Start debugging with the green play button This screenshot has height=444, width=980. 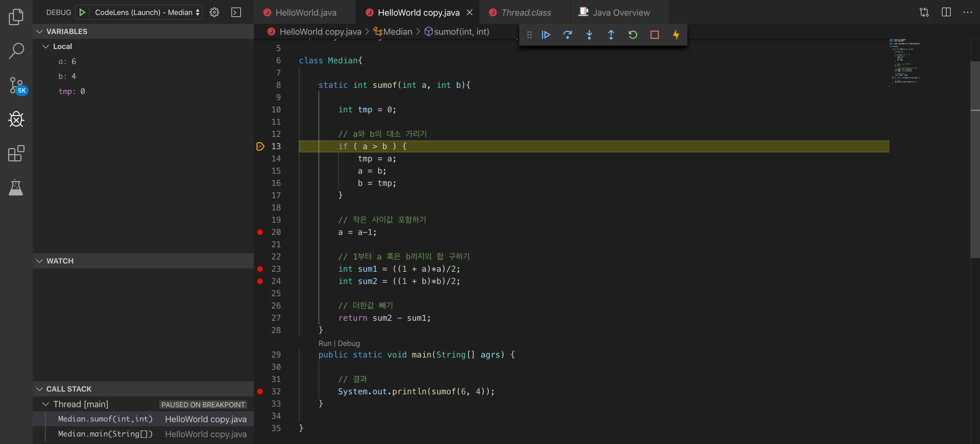[x=82, y=13]
